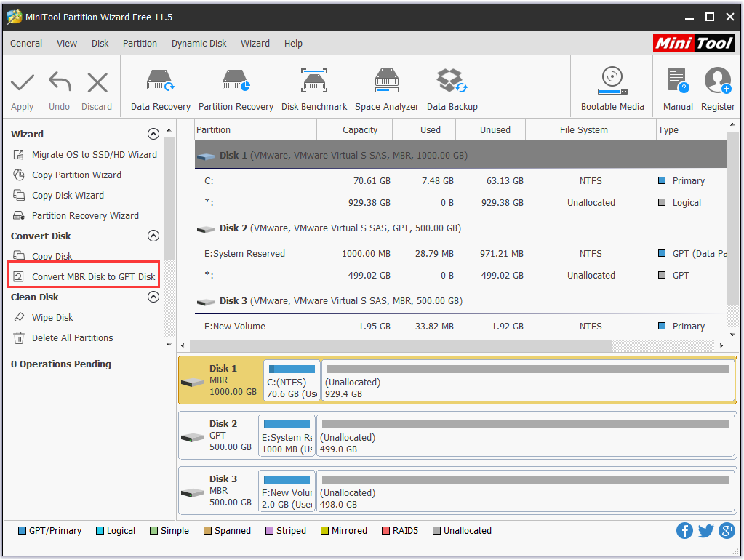Screen dimensions: 744x560
Task: Click the Discard X icon
Action: [97, 83]
